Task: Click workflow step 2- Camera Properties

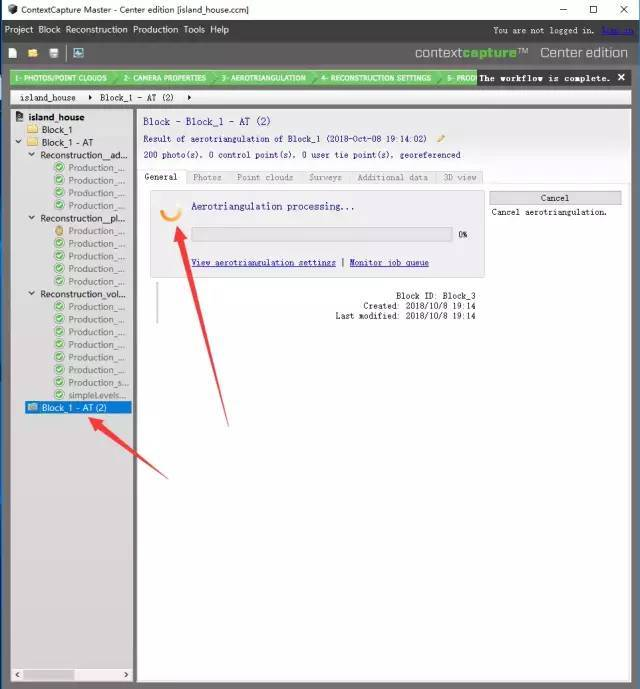Action: click(x=164, y=78)
